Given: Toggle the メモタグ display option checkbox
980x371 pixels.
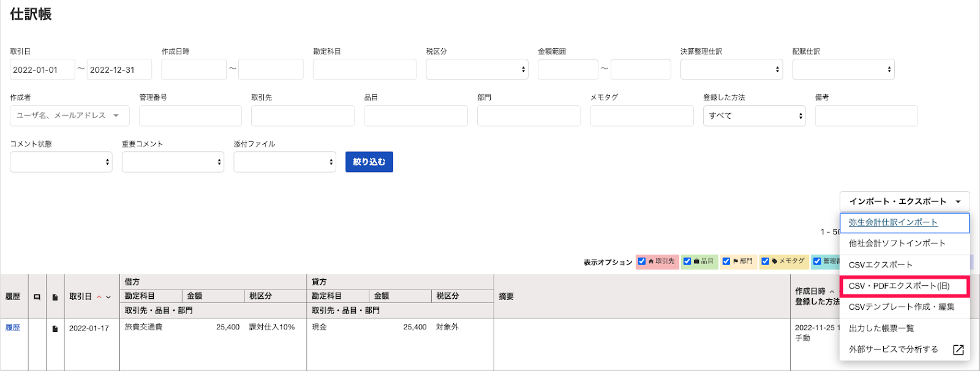Looking at the screenshot, I should tap(765, 261).
